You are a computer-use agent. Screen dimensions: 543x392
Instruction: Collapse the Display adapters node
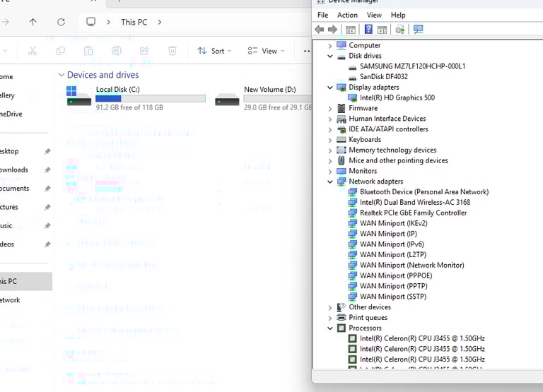pyautogui.click(x=330, y=88)
